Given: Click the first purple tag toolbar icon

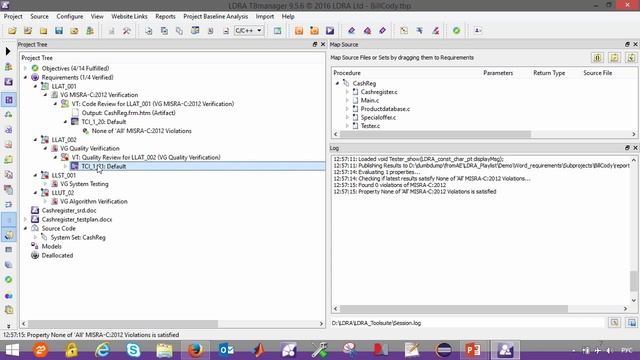Looking at the screenshot, I should (351, 31).
